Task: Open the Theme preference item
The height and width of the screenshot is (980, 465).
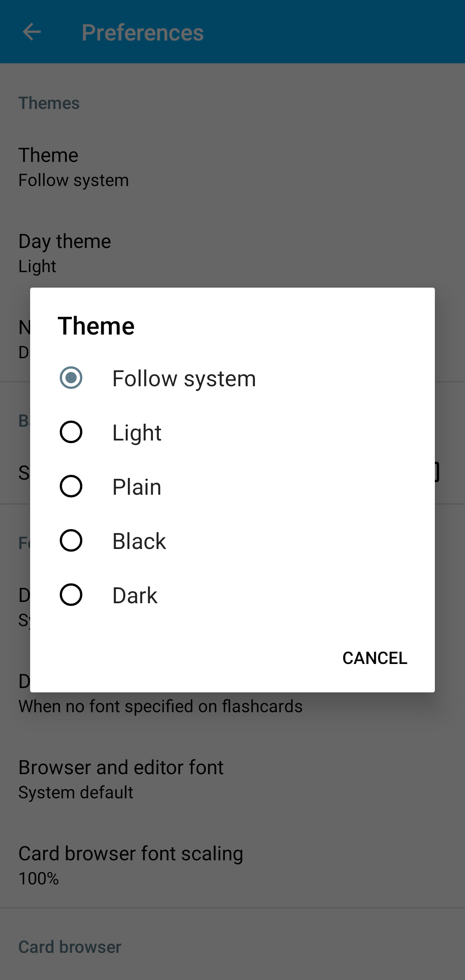Action: click(49, 155)
